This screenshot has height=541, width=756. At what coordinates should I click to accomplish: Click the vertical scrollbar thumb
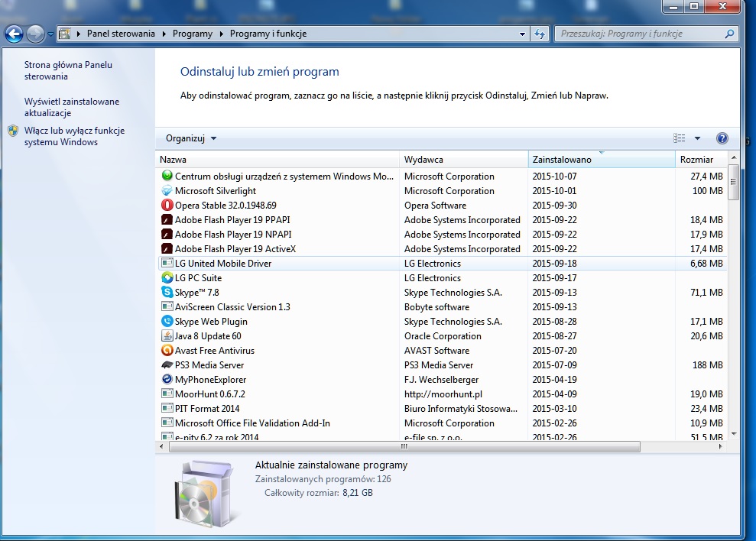[x=733, y=182]
